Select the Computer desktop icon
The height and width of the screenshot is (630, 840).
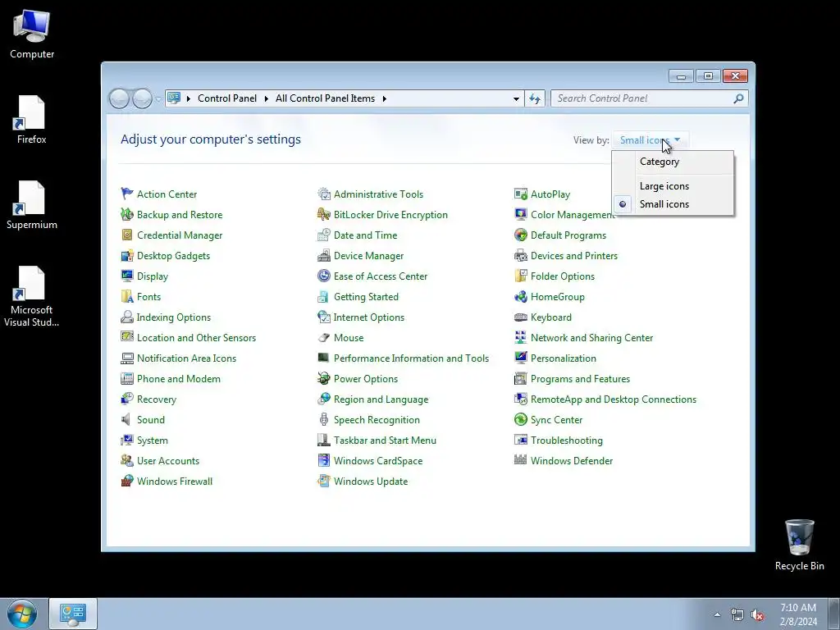tap(32, 34)
